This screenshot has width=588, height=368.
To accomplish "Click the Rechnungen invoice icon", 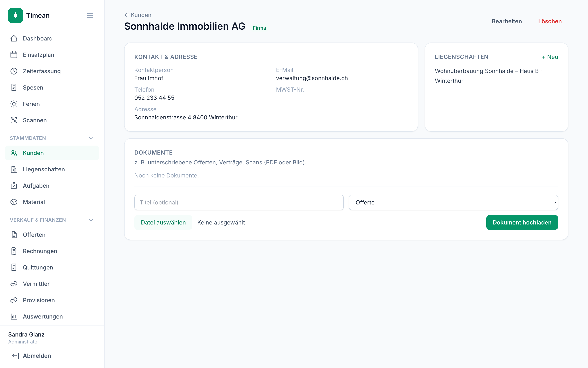I will coord(14,251).
